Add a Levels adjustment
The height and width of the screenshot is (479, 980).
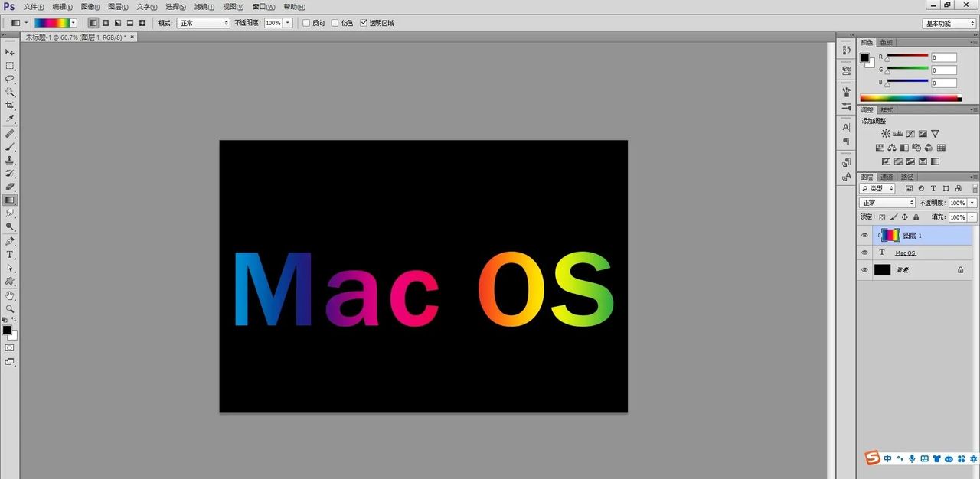pos(898,134)
